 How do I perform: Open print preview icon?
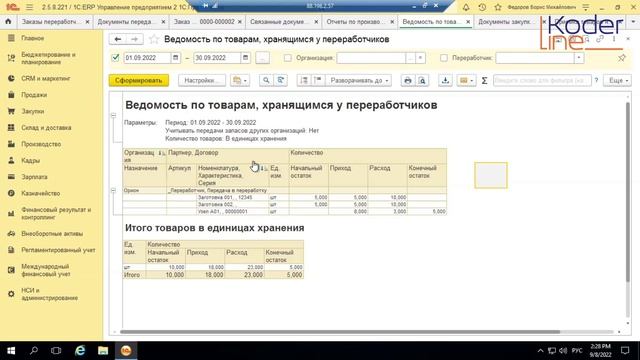pyautogui.click(x=422, y=80)
